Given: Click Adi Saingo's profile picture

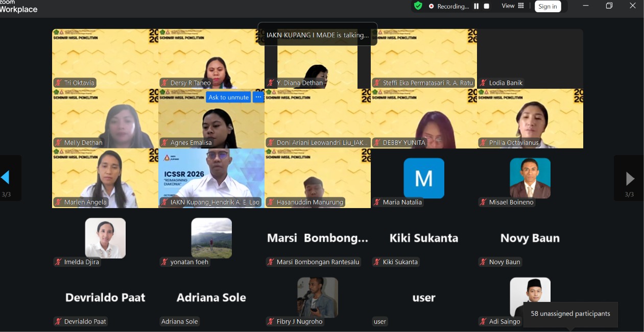Looking at the screenshot, I should tap(530, 297).
